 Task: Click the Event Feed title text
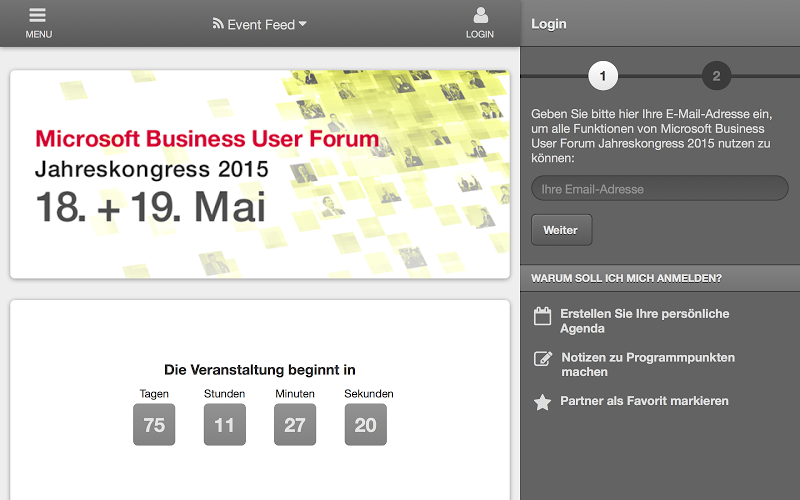pyautogui.click(x=261, y=24)
